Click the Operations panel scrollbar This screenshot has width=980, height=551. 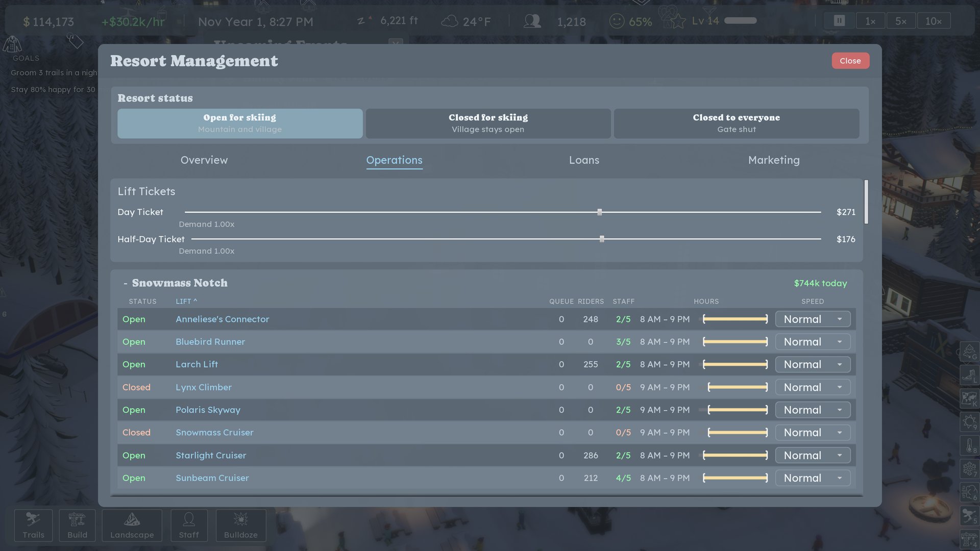tap(866, 202)
